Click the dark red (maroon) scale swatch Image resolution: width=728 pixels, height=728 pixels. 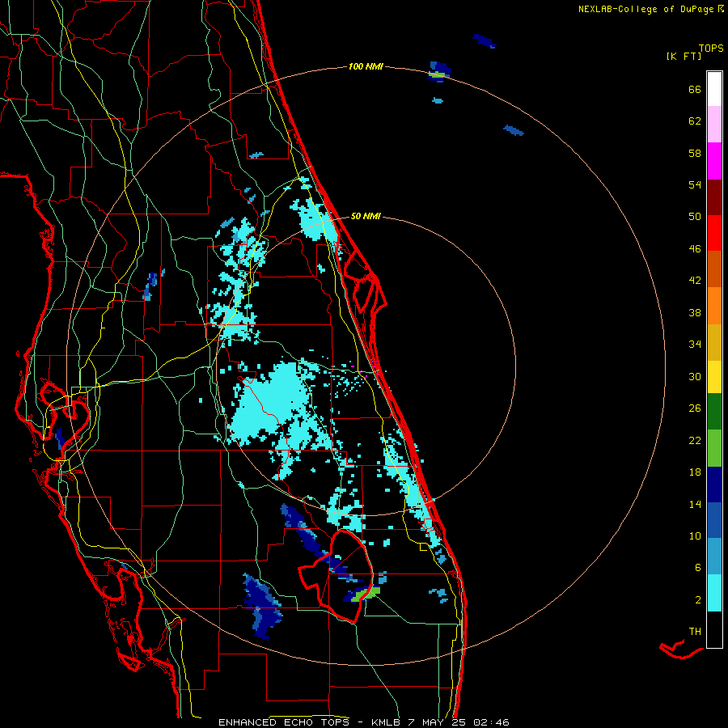pyautogui.click(x=714, y=197)
